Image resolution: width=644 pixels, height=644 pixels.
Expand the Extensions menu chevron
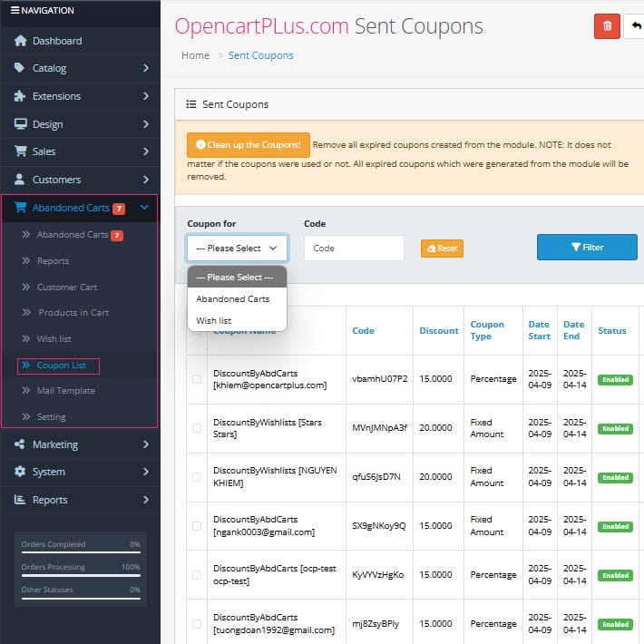pyautogui.click(x=146, y=96)
